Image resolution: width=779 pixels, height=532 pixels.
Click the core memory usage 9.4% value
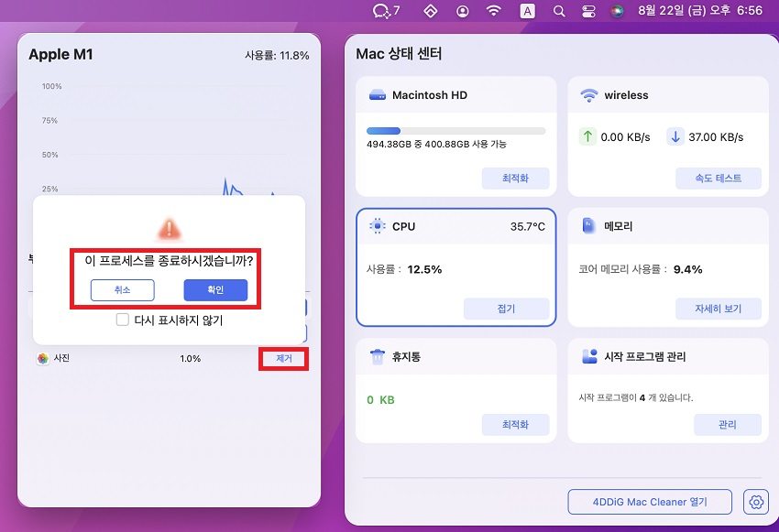coord(687,269)
